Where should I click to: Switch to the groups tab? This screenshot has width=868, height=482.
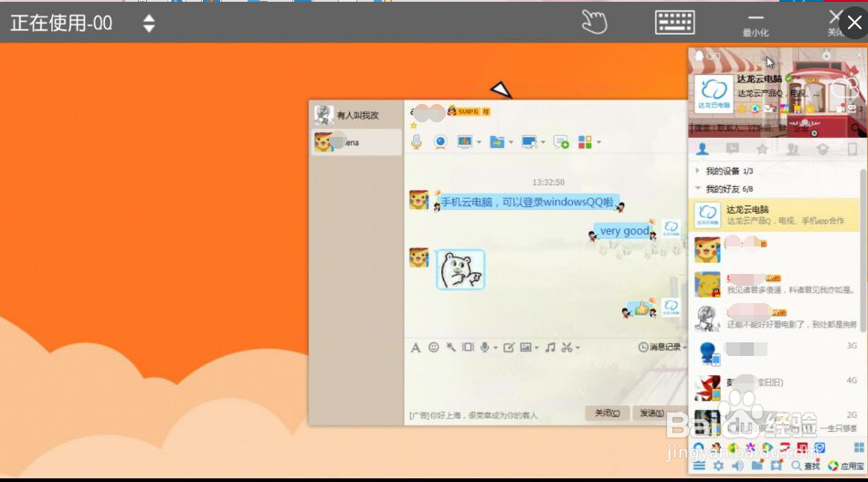(x=792, y=149)
